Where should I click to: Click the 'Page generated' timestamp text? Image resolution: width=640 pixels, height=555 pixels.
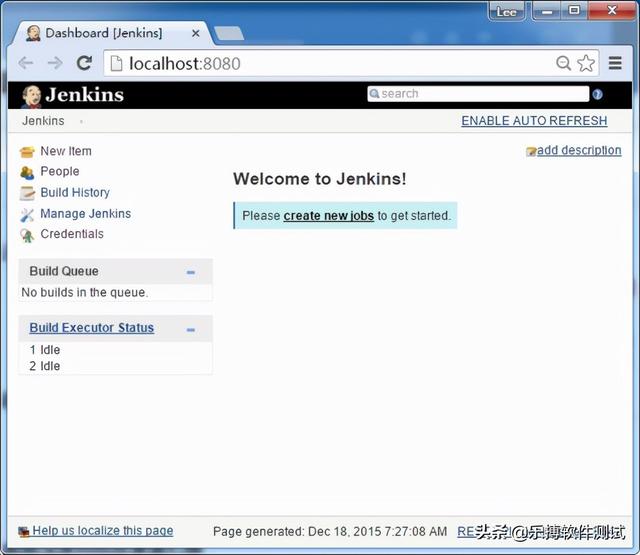[x=330, y=532]
